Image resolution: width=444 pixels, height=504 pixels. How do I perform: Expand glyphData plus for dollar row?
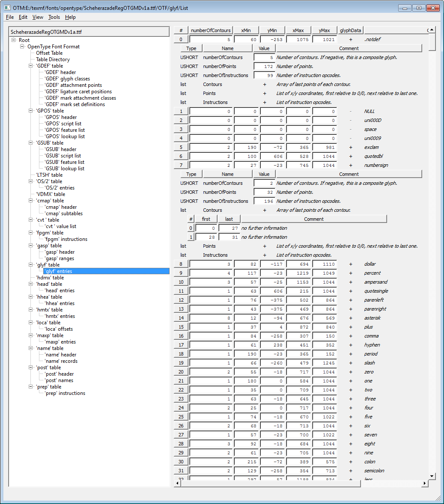[351, 264]
